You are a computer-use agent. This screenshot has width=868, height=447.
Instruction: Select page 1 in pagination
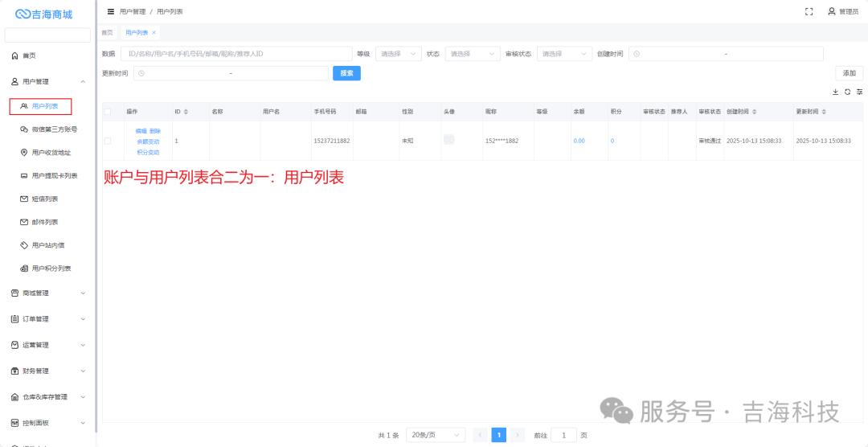click(499, 436)
